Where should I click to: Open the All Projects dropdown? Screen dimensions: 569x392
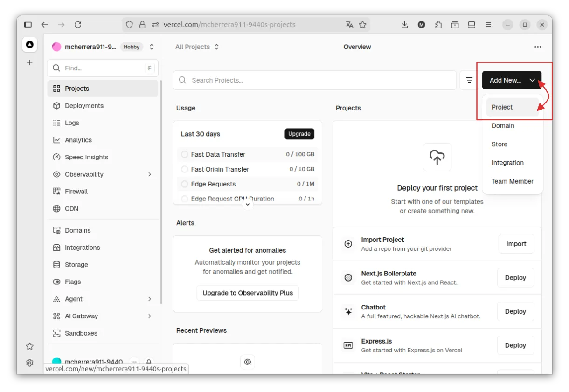point(197,47)
